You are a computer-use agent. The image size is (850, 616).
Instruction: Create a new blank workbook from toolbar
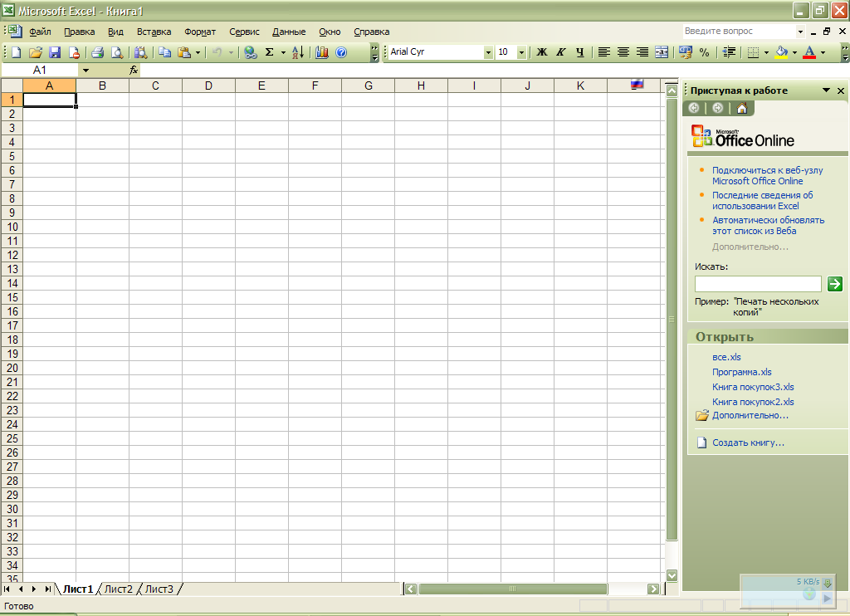click(17, 52)
